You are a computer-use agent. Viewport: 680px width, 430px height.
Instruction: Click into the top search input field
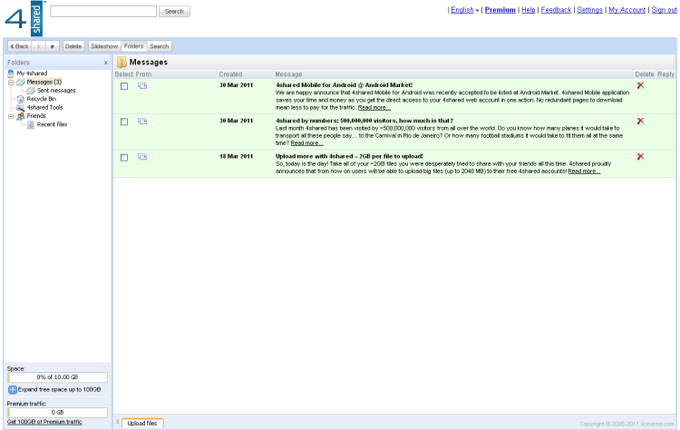(x=103, y=11)
